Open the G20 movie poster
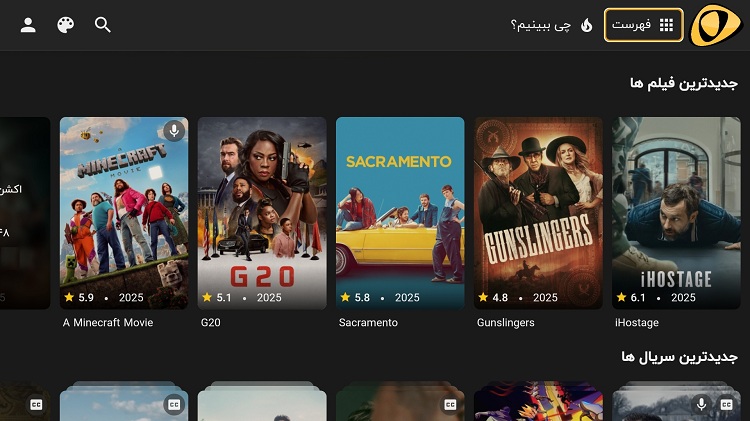 [x=262, y=213]
